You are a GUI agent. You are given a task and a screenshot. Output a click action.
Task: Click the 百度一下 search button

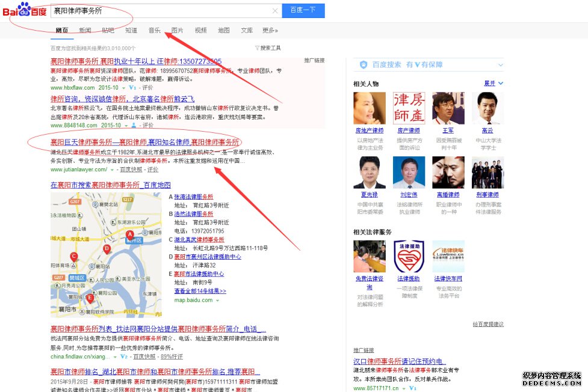point(303,10)
